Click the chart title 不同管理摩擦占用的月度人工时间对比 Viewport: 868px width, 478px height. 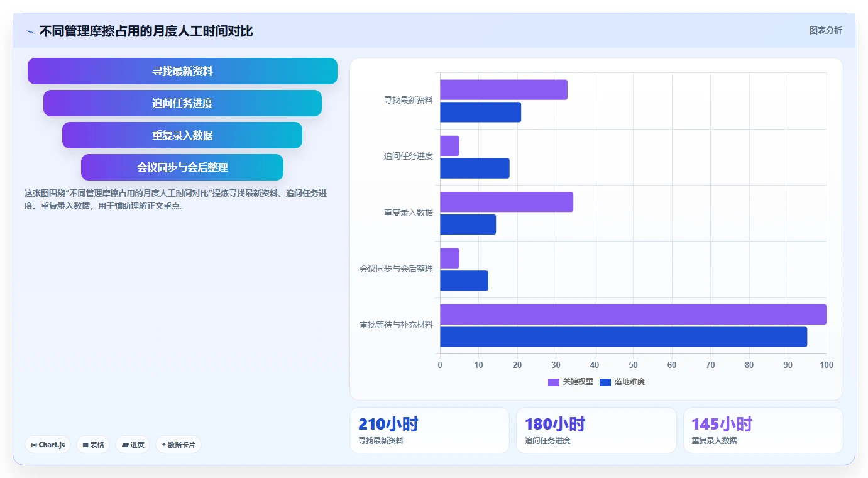(x=146, y=31)
